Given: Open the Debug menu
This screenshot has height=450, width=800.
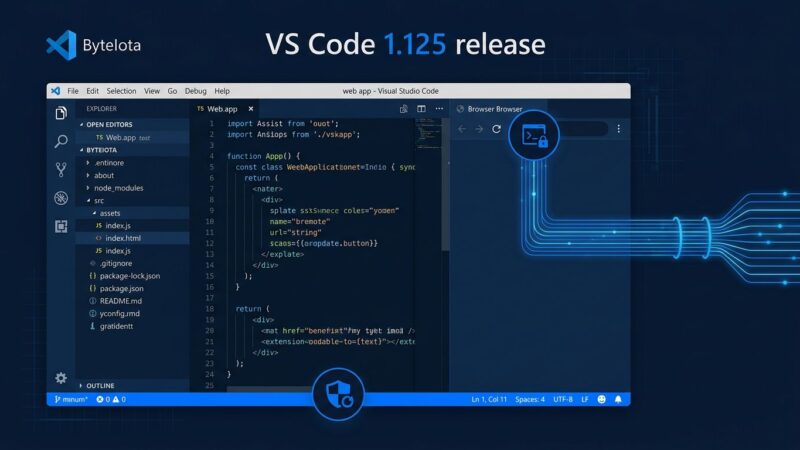Looking at the screenshot, I should click(x=195, y=91).
